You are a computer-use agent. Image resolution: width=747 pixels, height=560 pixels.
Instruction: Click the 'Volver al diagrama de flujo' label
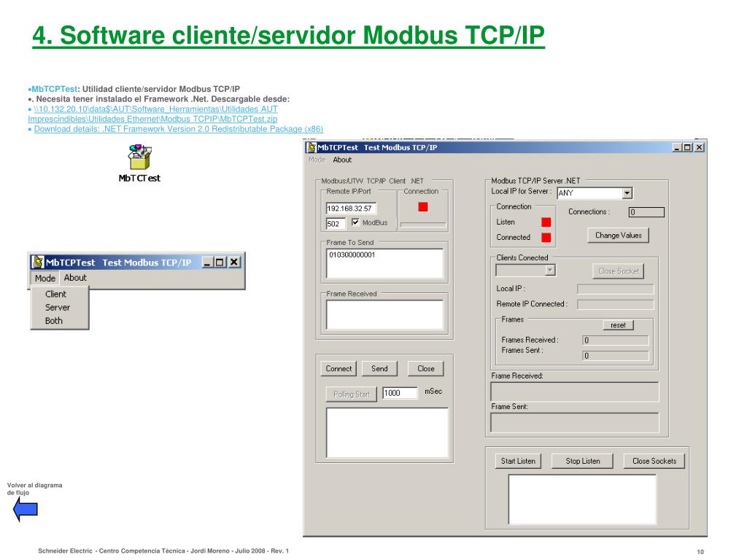(34, 489)
